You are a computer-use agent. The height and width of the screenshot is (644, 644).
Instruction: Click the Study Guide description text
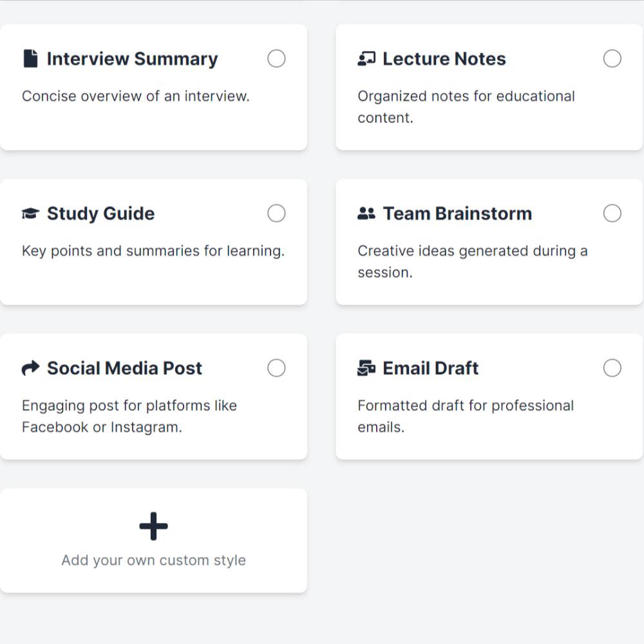[x=153, y=251]
